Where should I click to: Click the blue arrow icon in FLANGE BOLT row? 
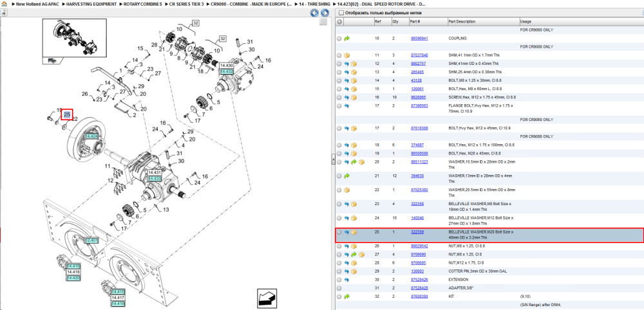click(346, 105)
